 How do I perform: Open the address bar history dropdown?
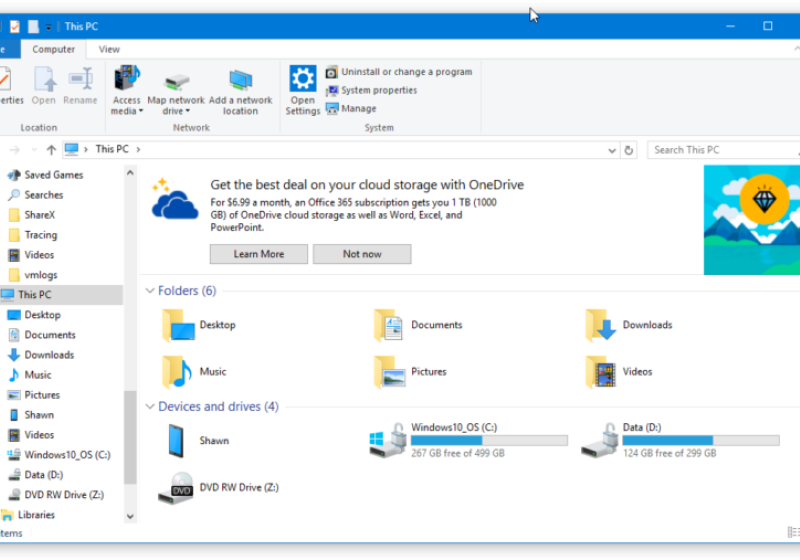pos(612,150)
